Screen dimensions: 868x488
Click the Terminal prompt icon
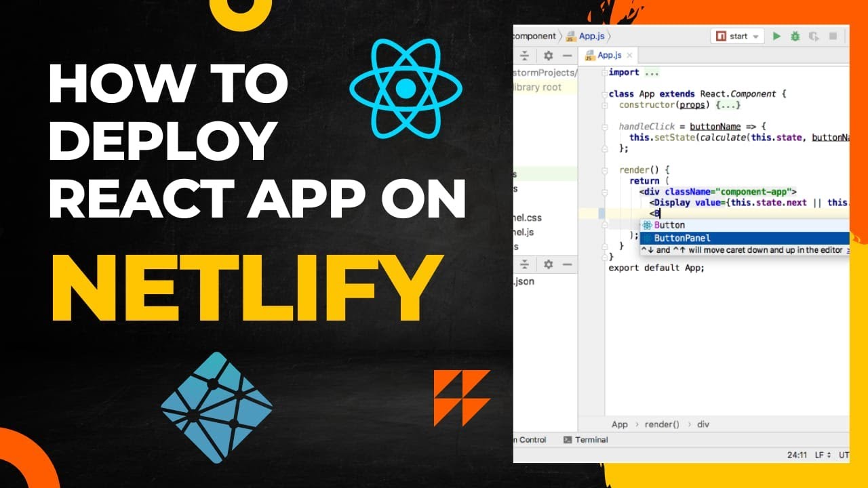point(568,440)
